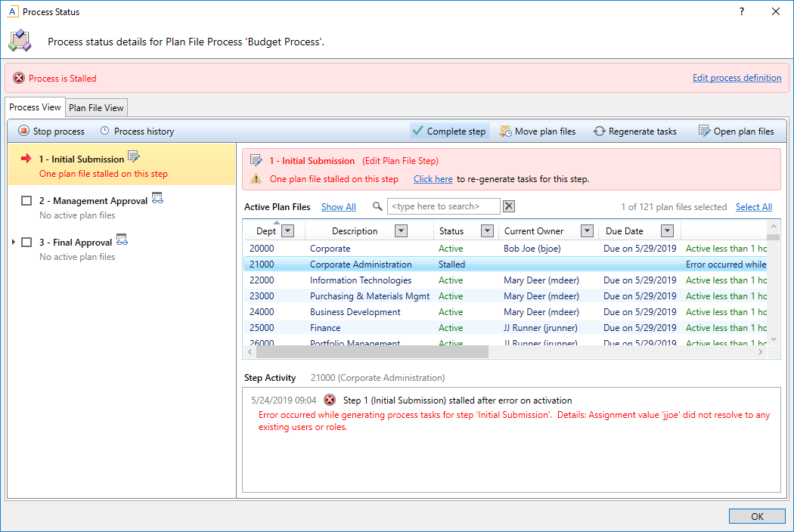Click the help question mark button
794x532 pixels.
(x=742, y=11)
